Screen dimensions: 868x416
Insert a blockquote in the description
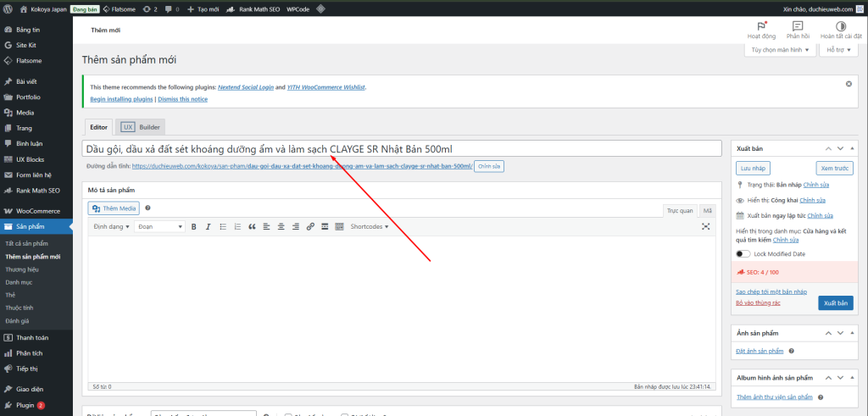click(251, 226)
